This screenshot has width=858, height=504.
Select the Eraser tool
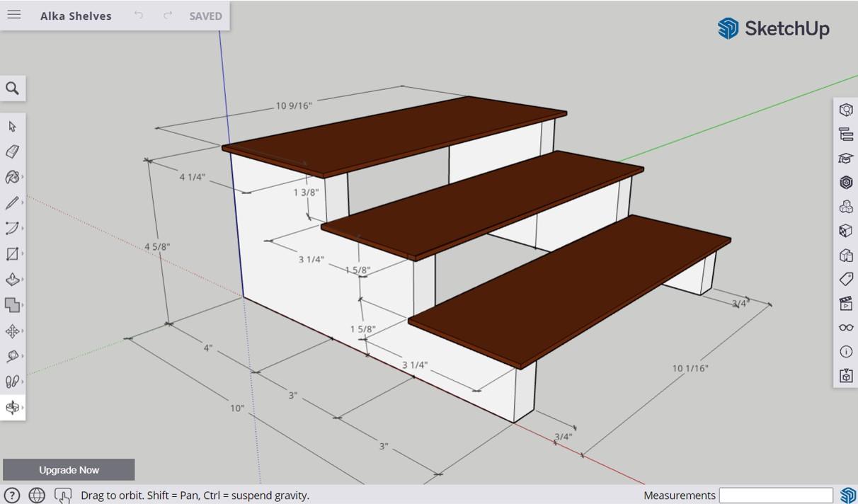[x=11, y=151]
